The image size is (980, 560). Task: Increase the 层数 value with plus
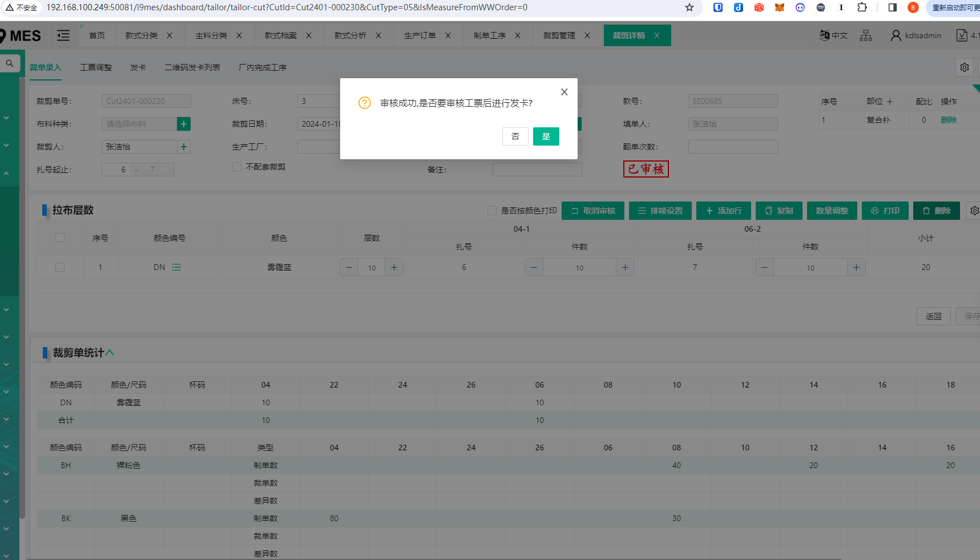click(394, 267)
